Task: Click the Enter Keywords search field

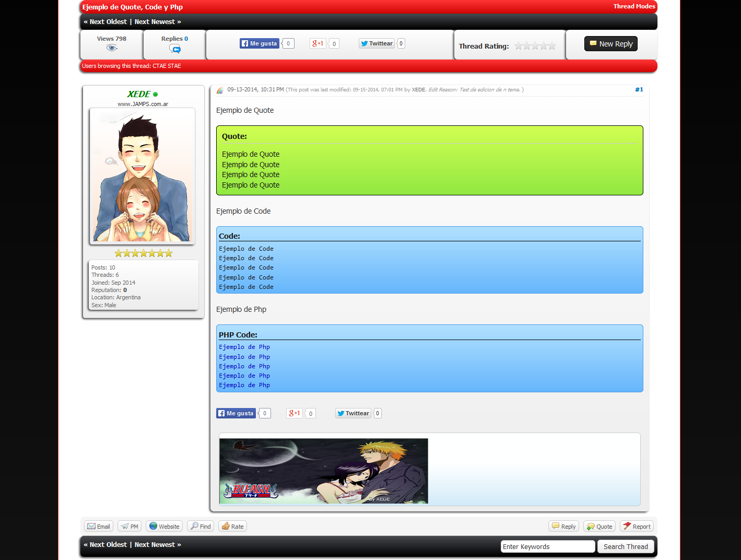Action: coord(547,546)
